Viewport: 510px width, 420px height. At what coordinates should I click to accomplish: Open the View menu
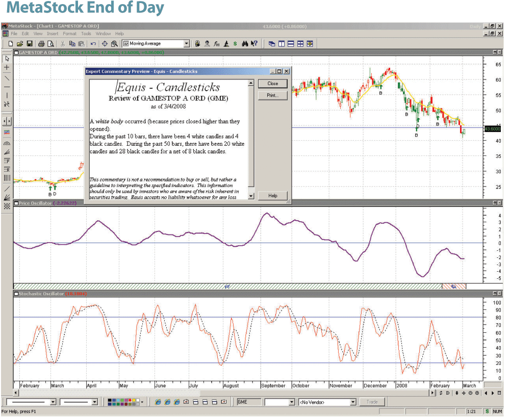click(38, 34)
